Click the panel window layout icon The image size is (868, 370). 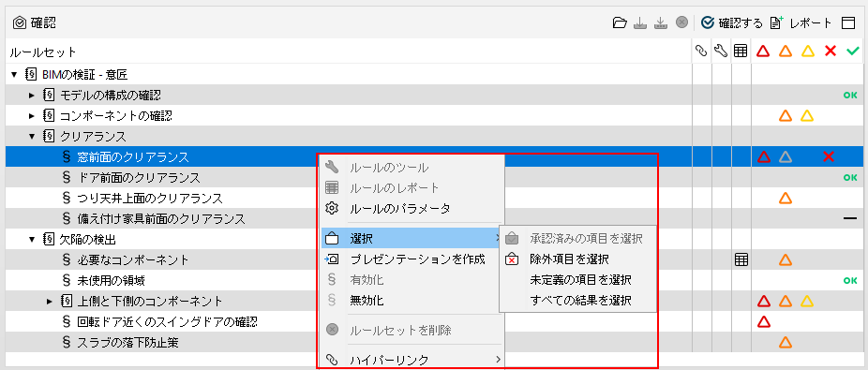848,22
